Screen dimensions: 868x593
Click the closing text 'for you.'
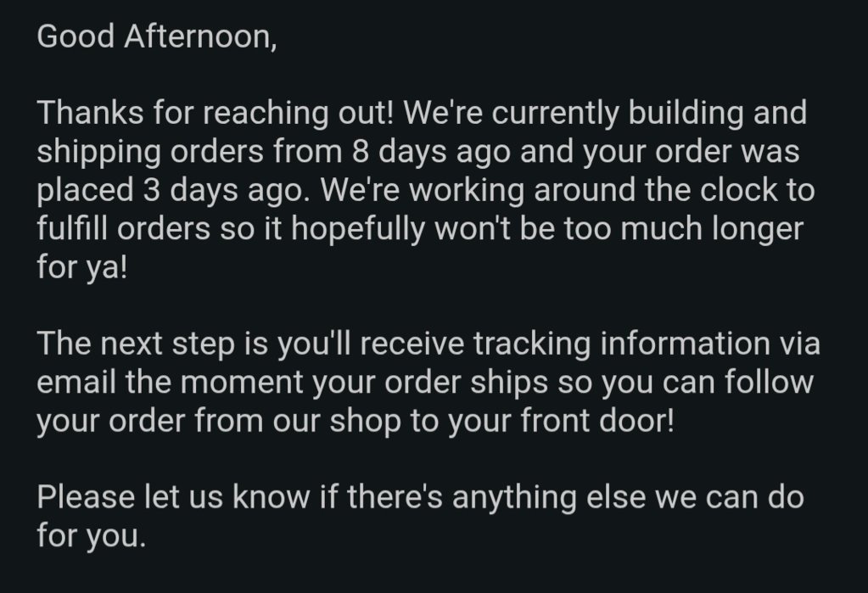coord(92,536)
